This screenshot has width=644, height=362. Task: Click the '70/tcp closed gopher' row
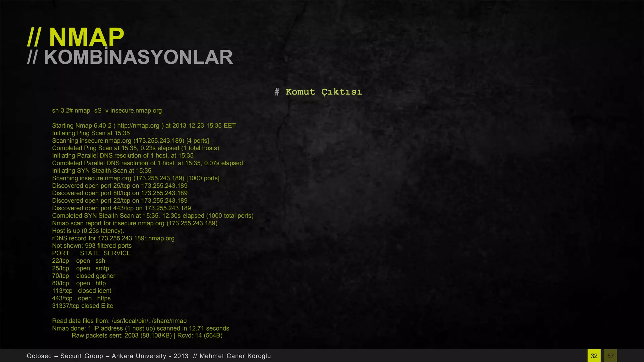[x=84, y=276]
